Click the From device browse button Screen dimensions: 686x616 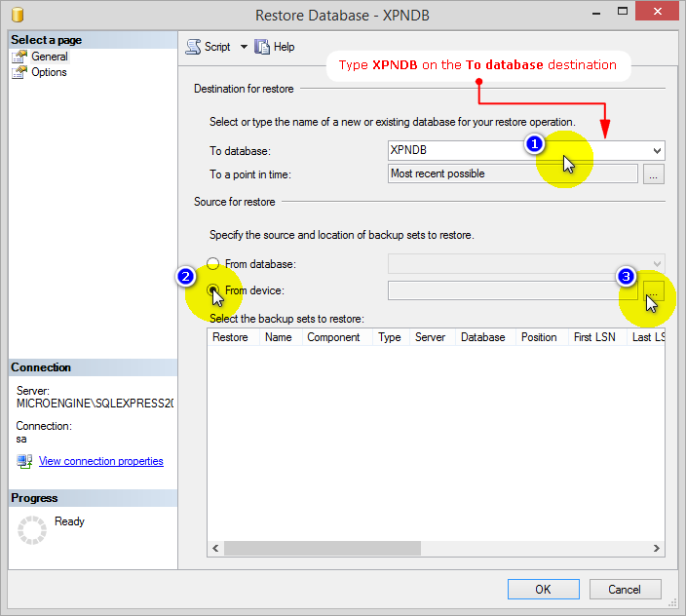[x=654, y=290]
